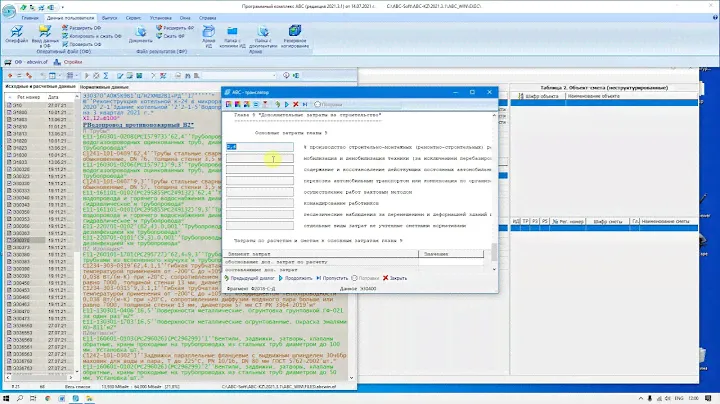Open the Главная ribbon tab

click(31, 18)
